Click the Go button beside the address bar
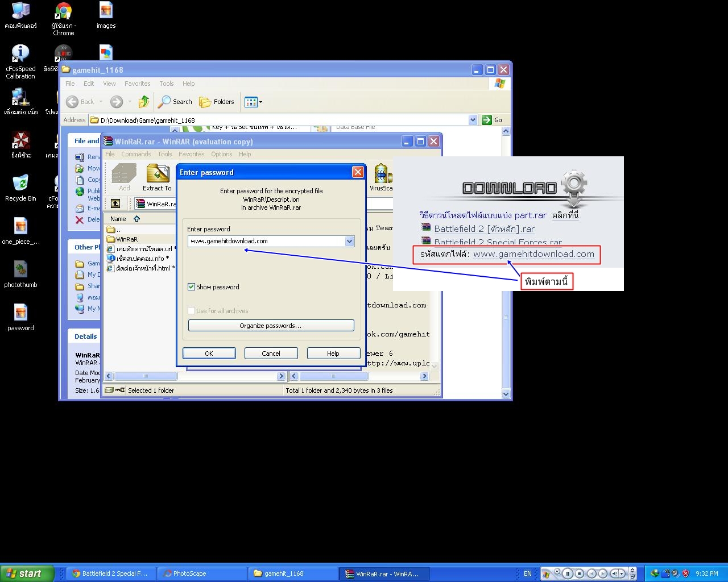728x582 pixels. [x=493, y=120]
